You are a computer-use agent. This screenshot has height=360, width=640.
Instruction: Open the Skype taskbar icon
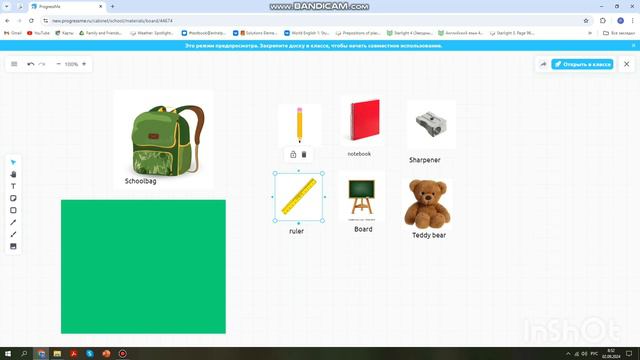coord(90,353)
